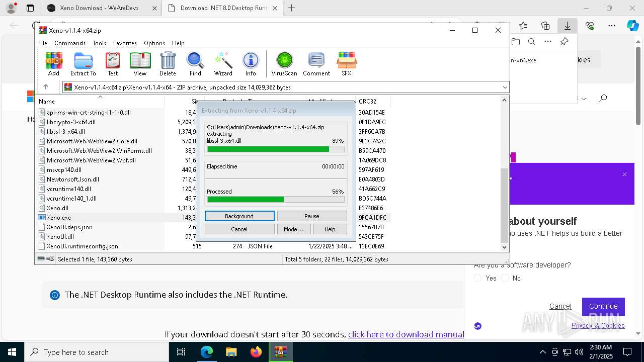Click the Continue button in survey
644x362 pixels.
603,306
